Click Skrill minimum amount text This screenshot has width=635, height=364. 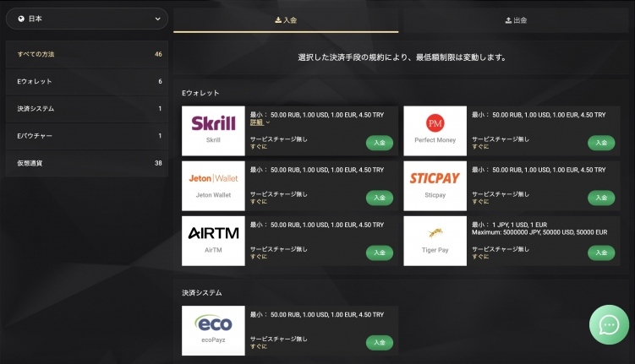pyautogui.click(x=317, y=115)
